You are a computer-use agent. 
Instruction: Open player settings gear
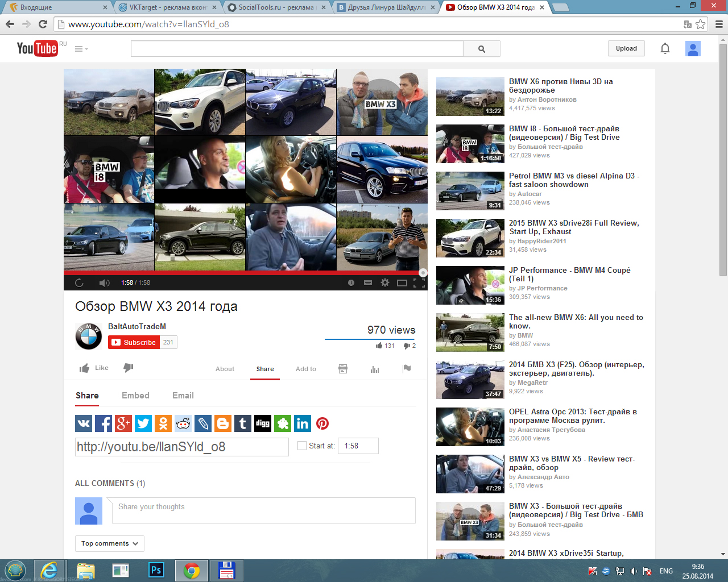click(385, 282)
